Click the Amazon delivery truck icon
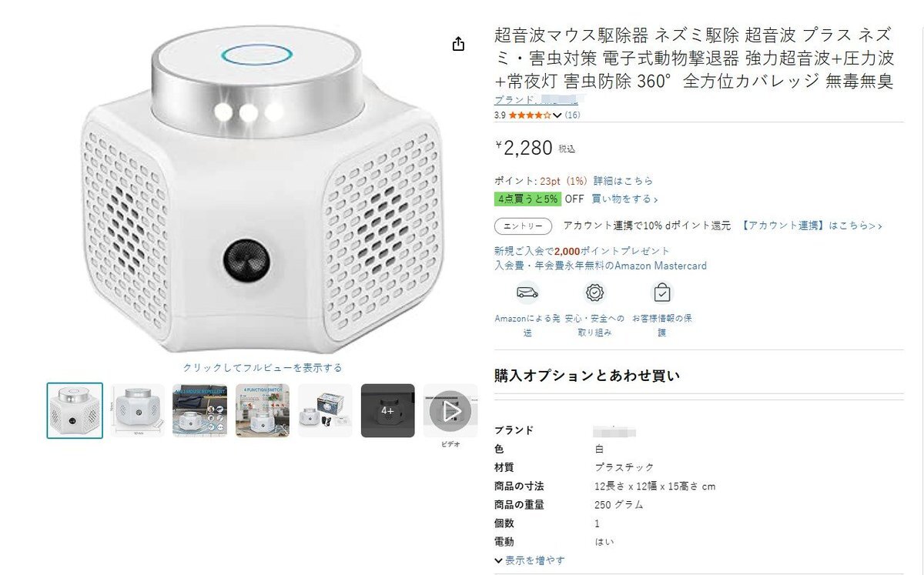 (x=527, y=293)
